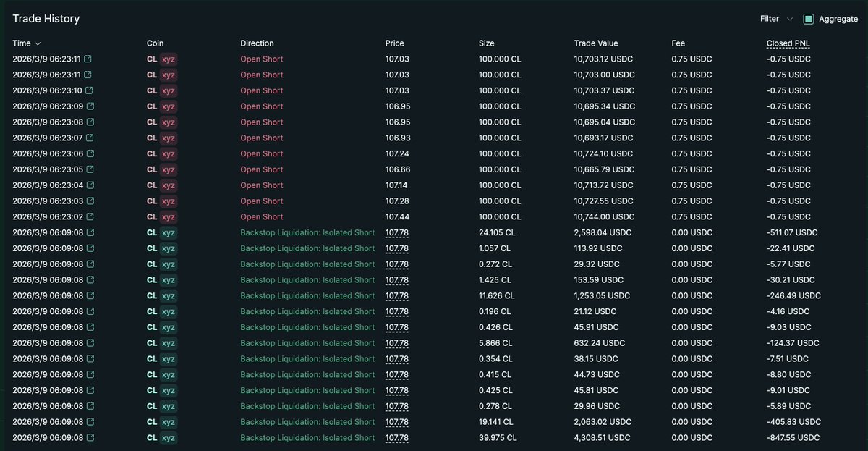Click Open Short on the 107.44 price row

click(261, 217)
